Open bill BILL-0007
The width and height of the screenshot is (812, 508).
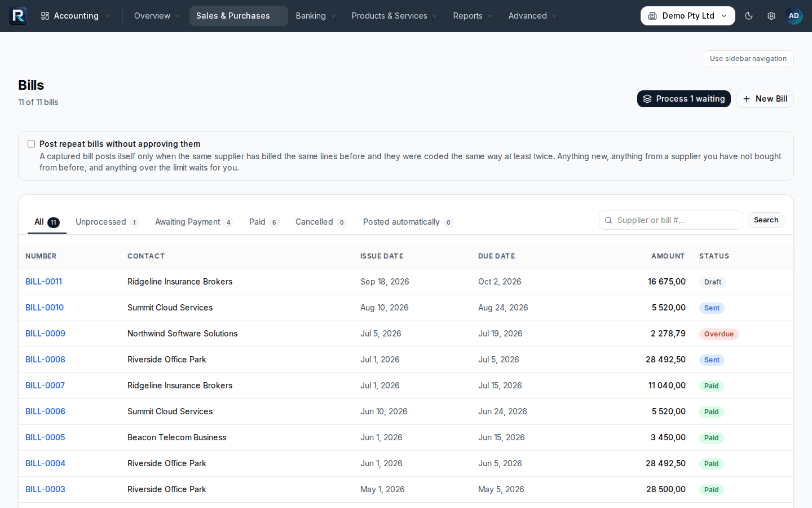point(45,386)
